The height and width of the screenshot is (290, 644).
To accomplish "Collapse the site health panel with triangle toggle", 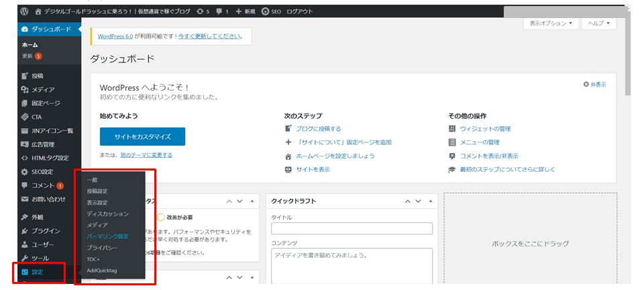I will [x=252, y=201].
